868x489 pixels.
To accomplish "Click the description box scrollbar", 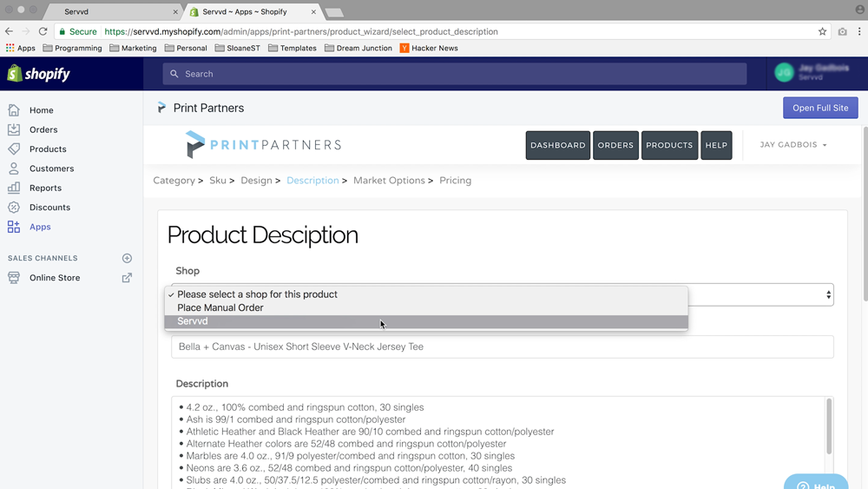I will (x=829, y=426).
